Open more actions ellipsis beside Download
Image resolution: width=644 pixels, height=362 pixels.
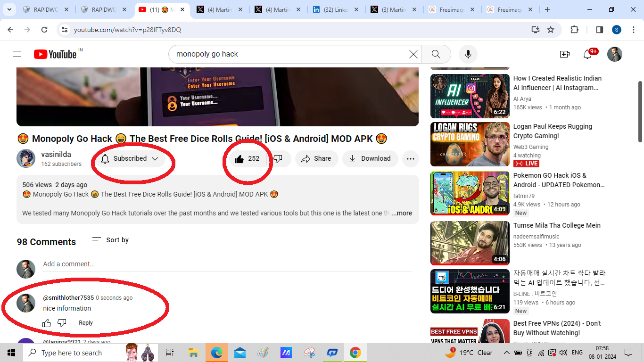coord(411,159)
